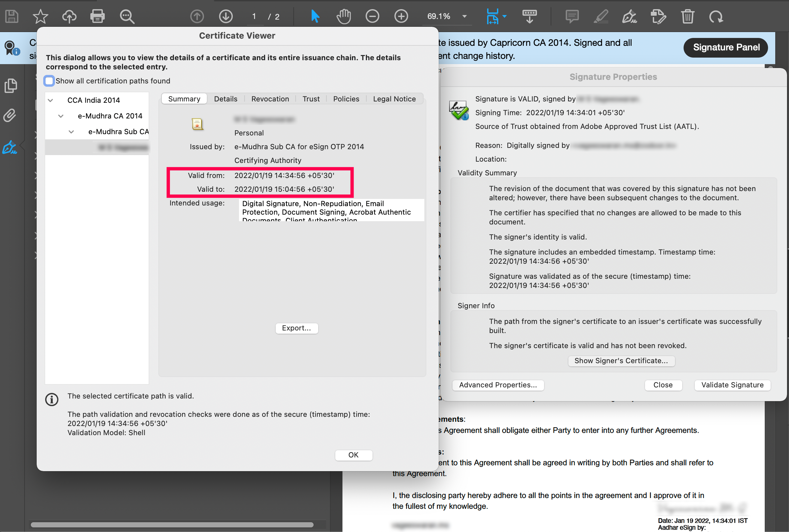This screenshot has width=789, height=532.
Task: Open the attachments paperclip panel
Action: [10, 115]
